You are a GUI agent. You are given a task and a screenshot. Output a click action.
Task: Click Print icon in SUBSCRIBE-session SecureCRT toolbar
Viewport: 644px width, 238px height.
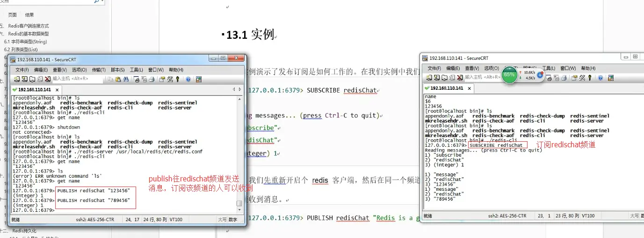click(x=564, y=78)
